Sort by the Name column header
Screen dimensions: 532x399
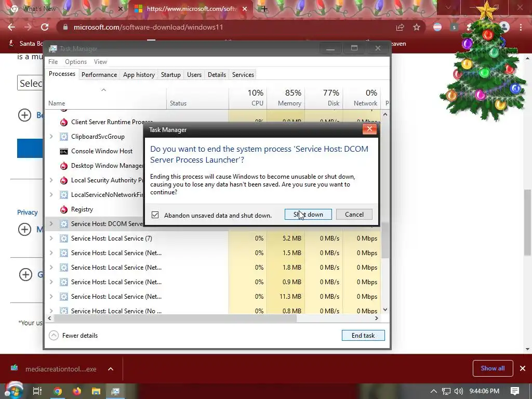click(105, 98)
